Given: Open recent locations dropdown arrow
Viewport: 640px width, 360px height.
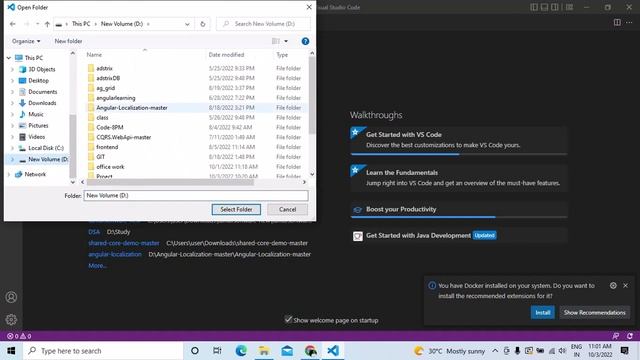Looking at the screenshot, I should pos(37,24).
